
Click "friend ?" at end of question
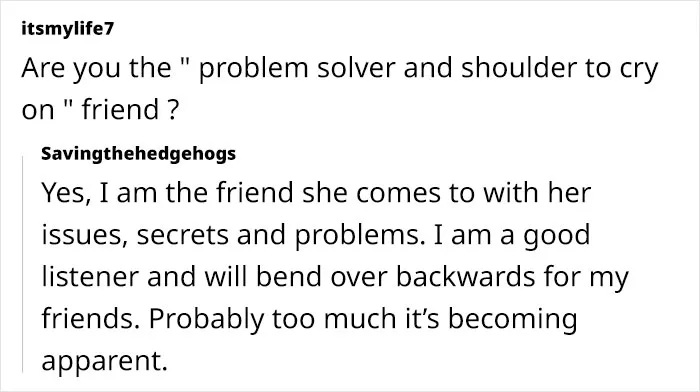[130, 109]
